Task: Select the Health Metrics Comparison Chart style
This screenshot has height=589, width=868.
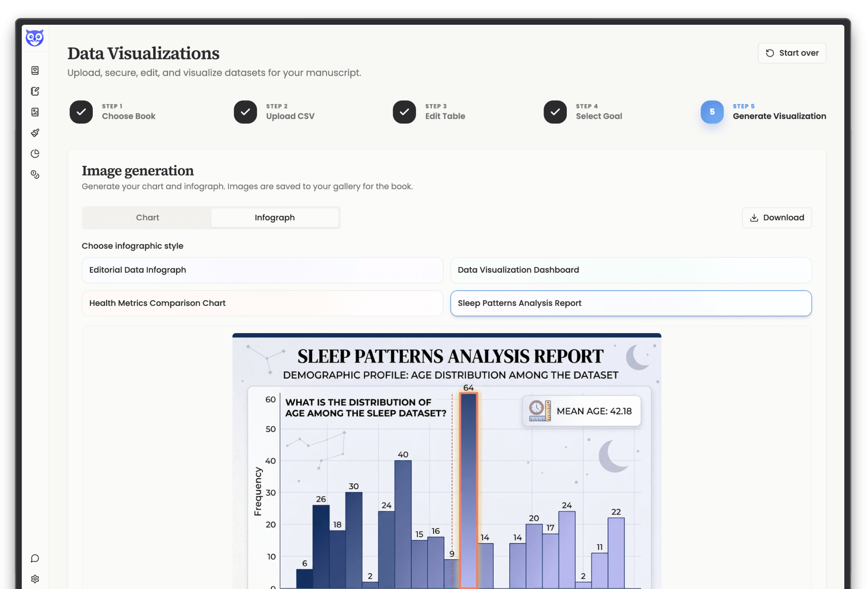Action: 262,303
